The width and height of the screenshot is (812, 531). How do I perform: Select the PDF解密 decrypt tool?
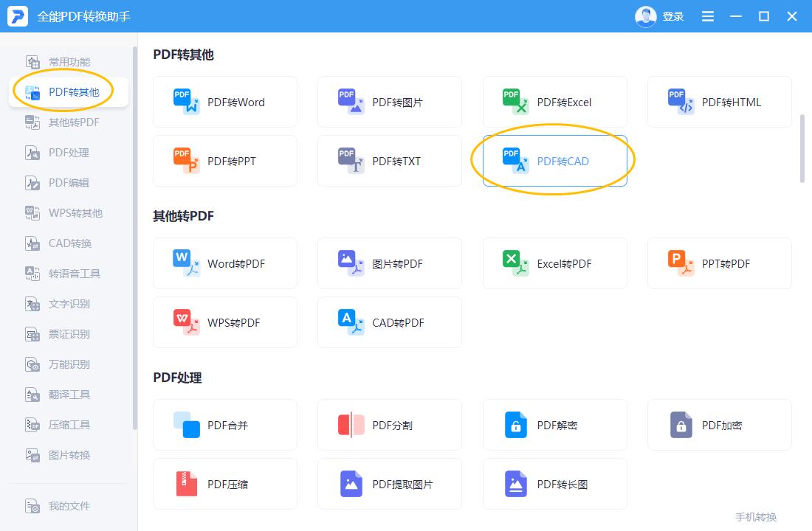coord(554,425)
